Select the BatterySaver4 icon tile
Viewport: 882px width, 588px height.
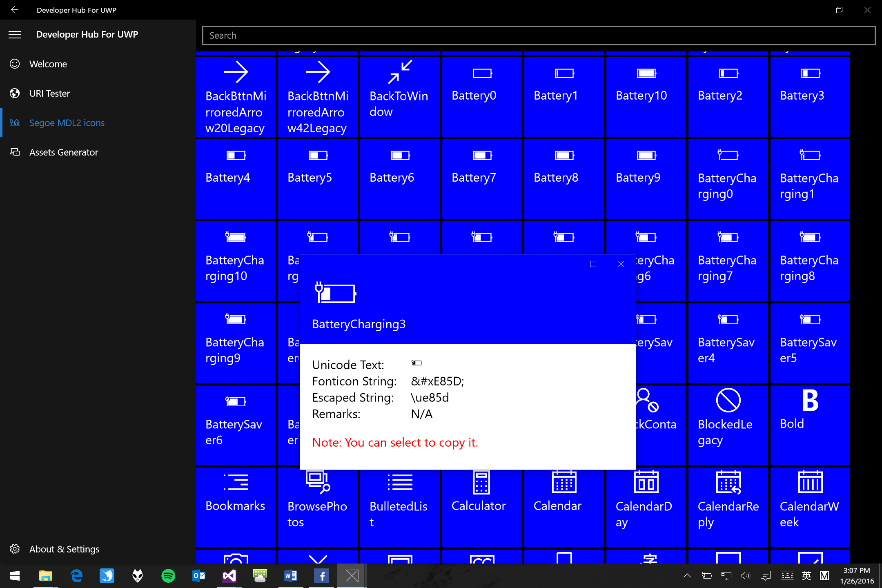coord(728,343)
